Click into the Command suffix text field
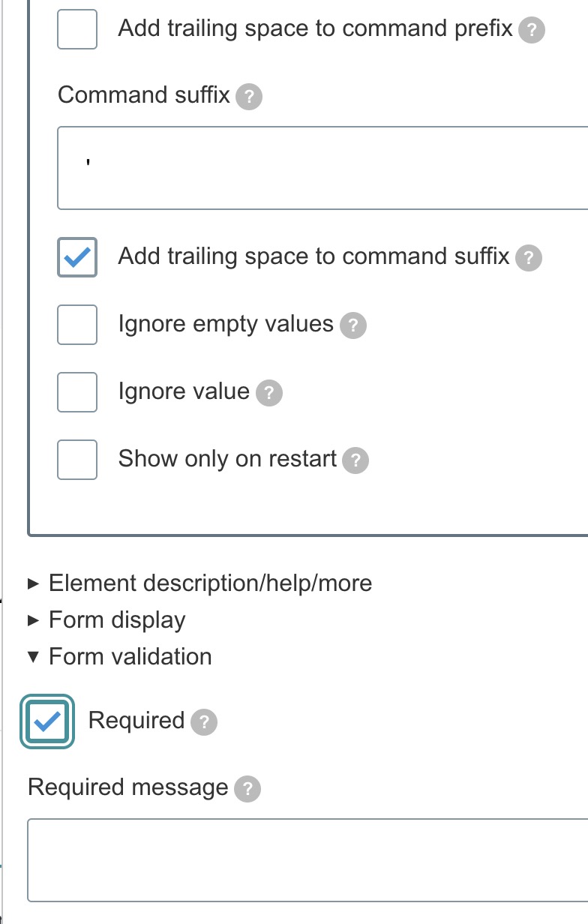The width and height of the screenshot is (588, 924). pos(322,168)
